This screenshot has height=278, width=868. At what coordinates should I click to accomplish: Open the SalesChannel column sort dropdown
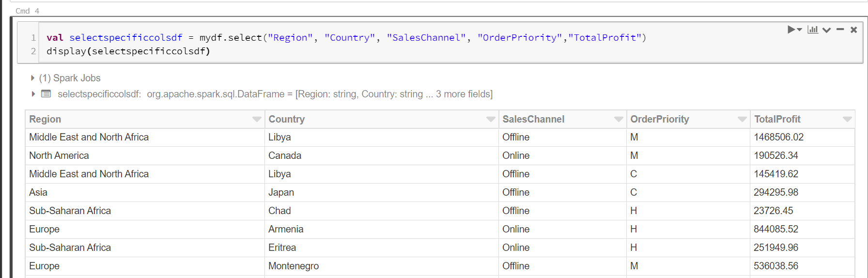tap(619, 119)
